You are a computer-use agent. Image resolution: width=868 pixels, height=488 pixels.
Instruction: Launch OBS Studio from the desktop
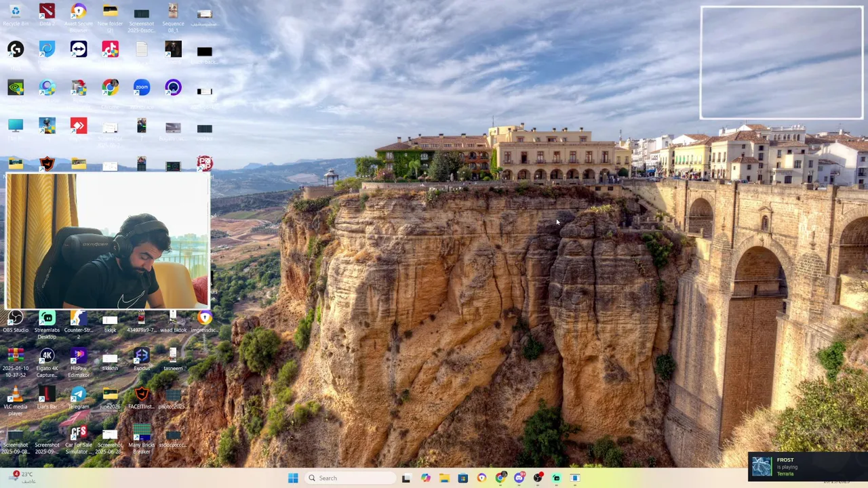pyautogui.click(x=16, y=322)
